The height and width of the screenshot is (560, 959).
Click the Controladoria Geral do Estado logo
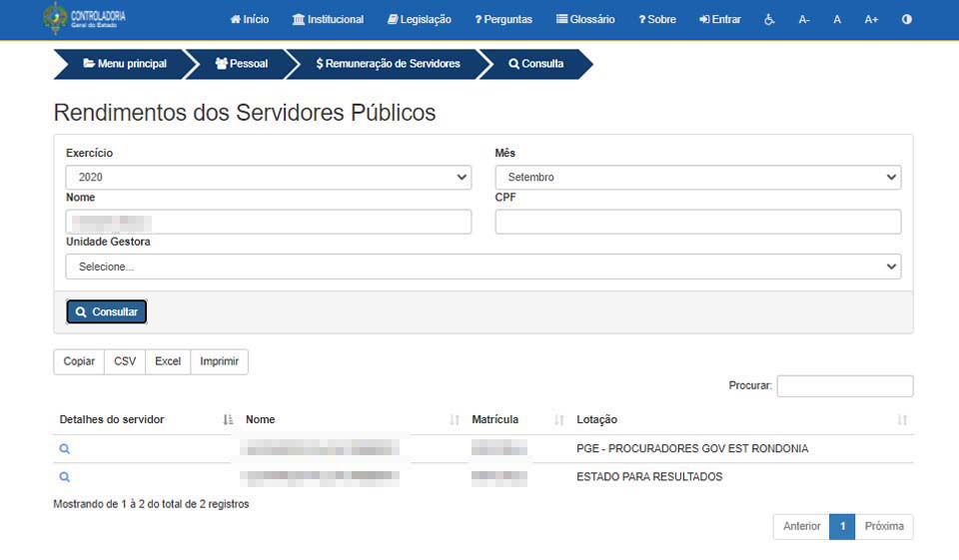pyautogui.click(x=85, y=19)
